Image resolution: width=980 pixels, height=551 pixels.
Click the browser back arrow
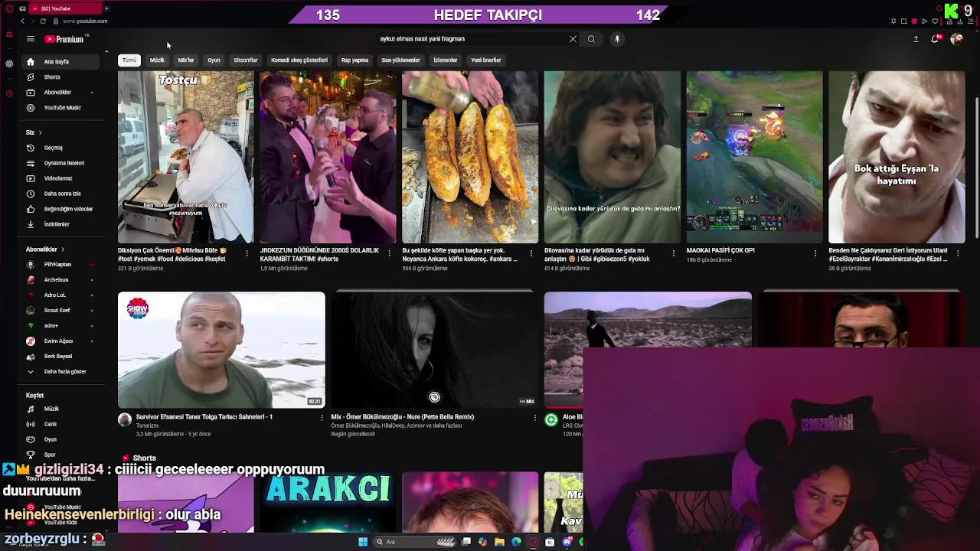pos(22,21)
